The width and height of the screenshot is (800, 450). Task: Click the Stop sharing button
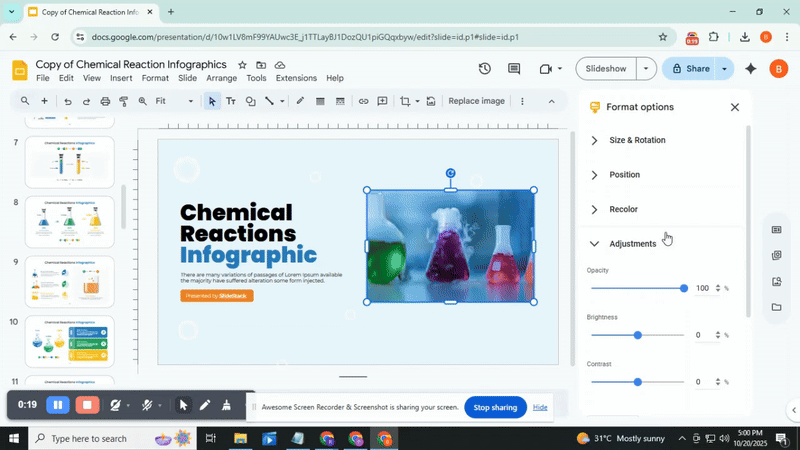coord(495,408)
